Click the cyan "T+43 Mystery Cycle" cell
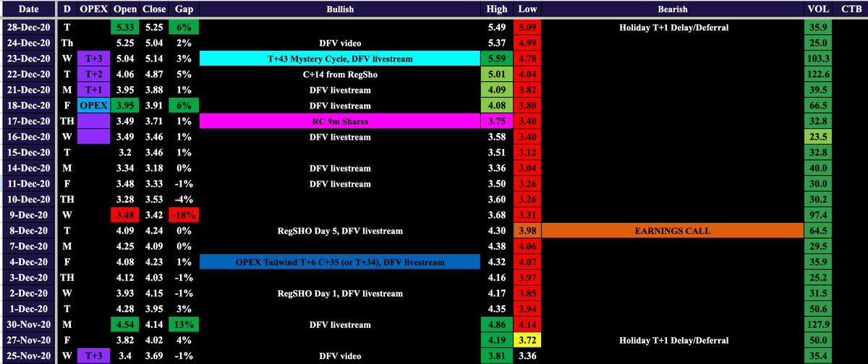The height and width of the screenshot is (364, 868). (x=339, y=59)
